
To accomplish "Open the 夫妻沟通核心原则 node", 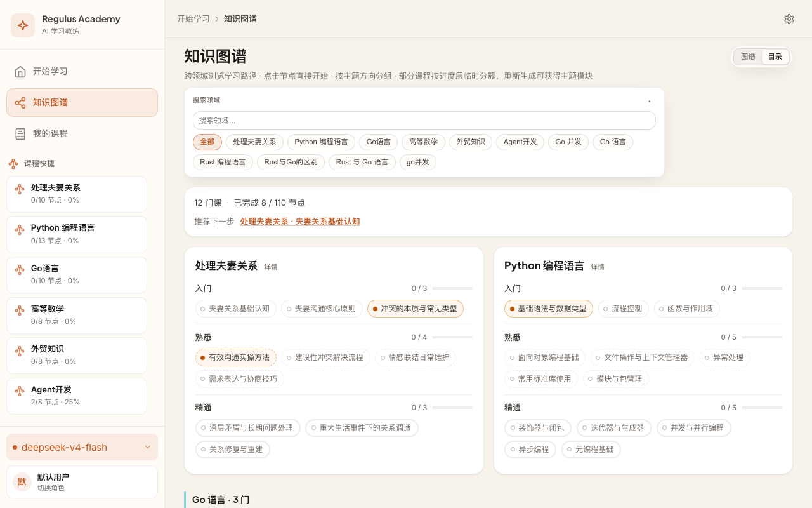I will [322, 309].
